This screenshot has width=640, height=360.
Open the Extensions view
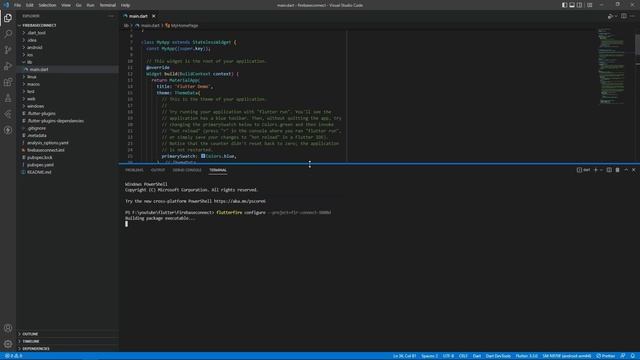point(8,82)
